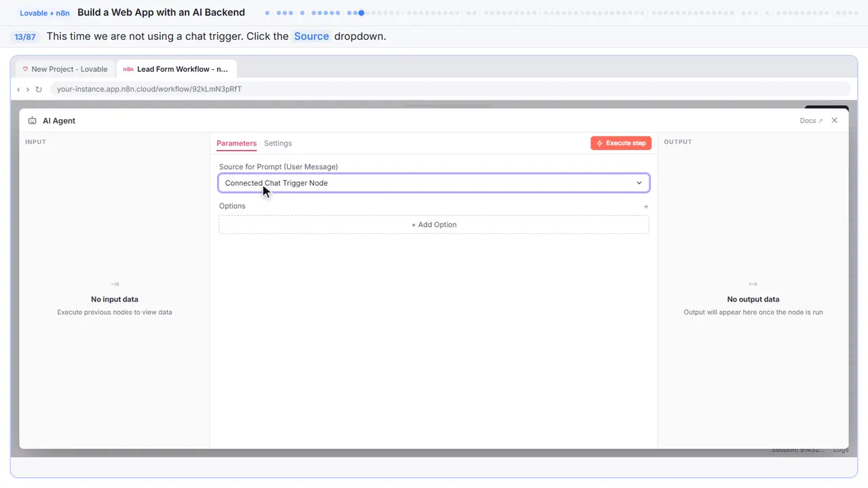Click the browser URL address bar
The height and width of the screenshot is (488, 868).
tap(450, 89)
